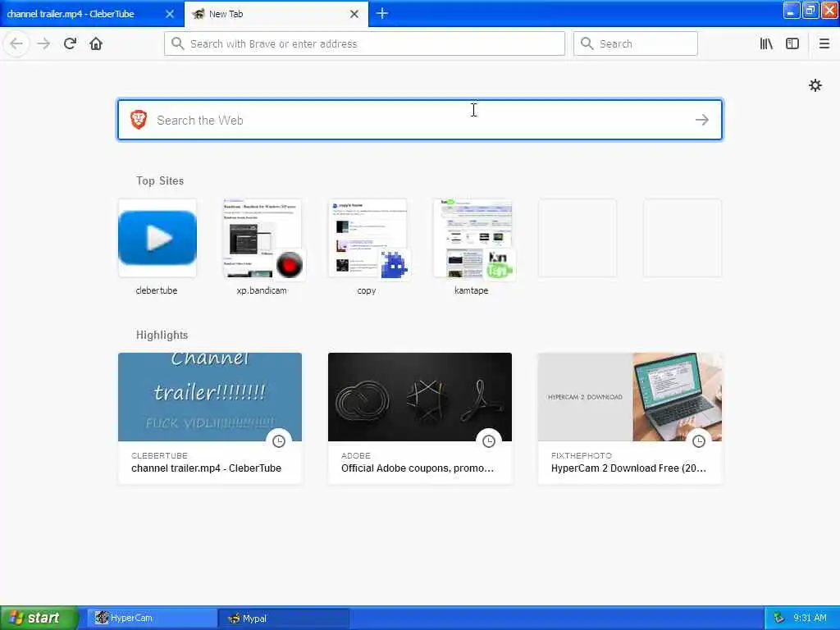Click the magnifier icon in the Search box

pyautogui.click(x=587, y=43)
